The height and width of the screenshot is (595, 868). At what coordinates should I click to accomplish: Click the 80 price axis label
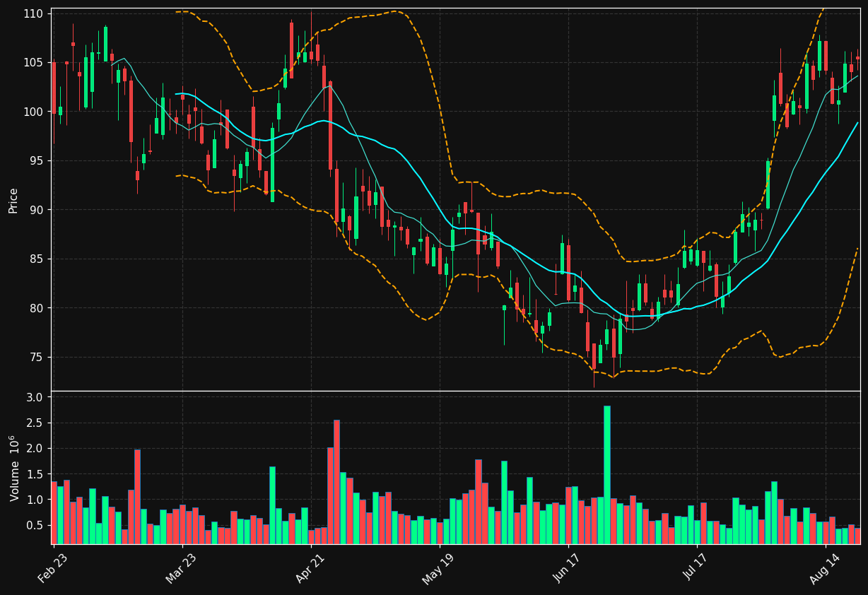pyautogui.click(x=38, y=308)
